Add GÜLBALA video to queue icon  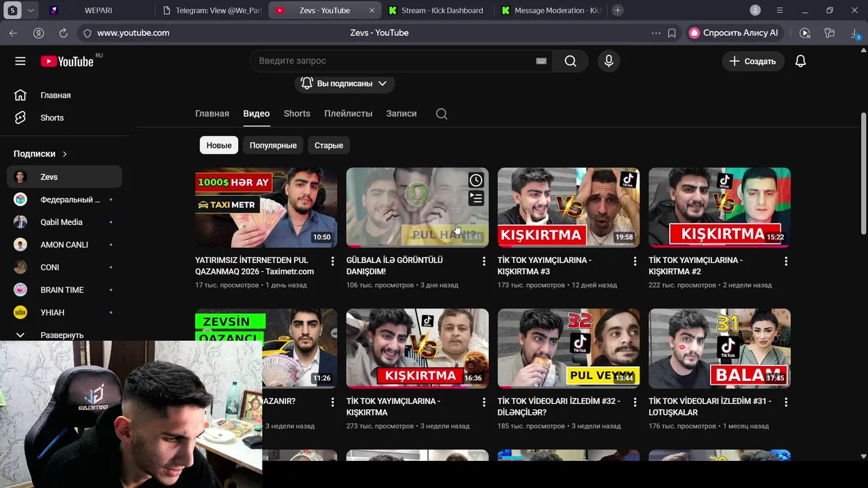click(476, 198)
